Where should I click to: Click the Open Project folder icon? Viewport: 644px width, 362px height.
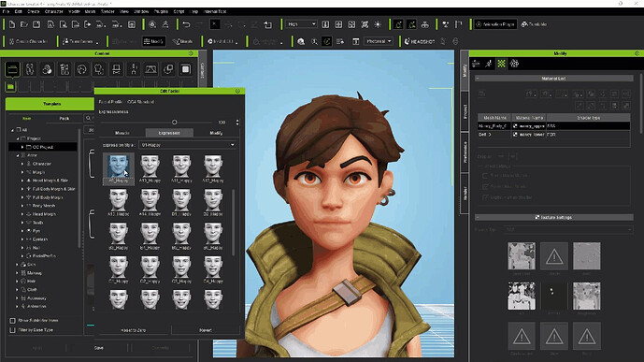pos(23,24)
